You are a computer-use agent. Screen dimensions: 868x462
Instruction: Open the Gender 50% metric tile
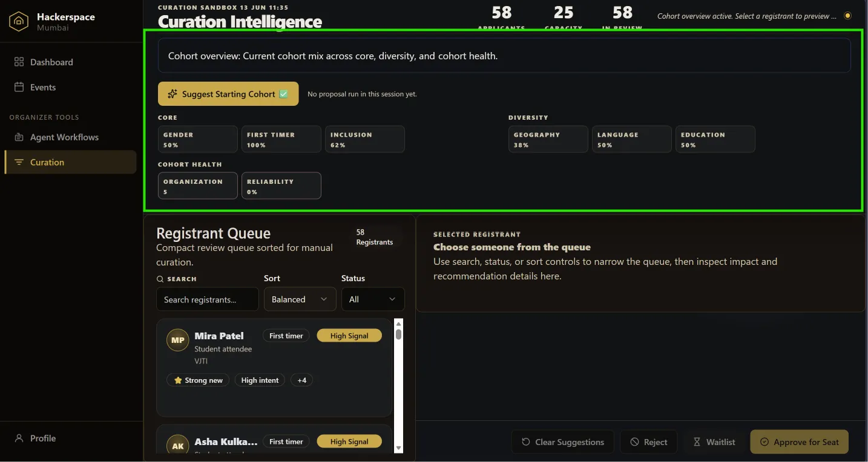pyautogui.click(x=197, y=139)
